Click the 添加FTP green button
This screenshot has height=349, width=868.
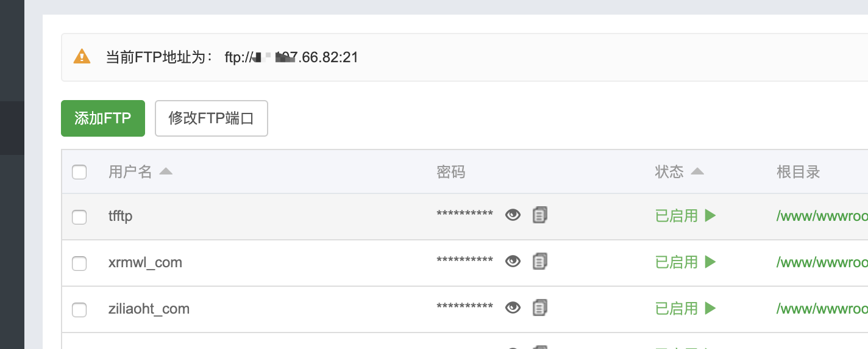(x=103, y=118)
